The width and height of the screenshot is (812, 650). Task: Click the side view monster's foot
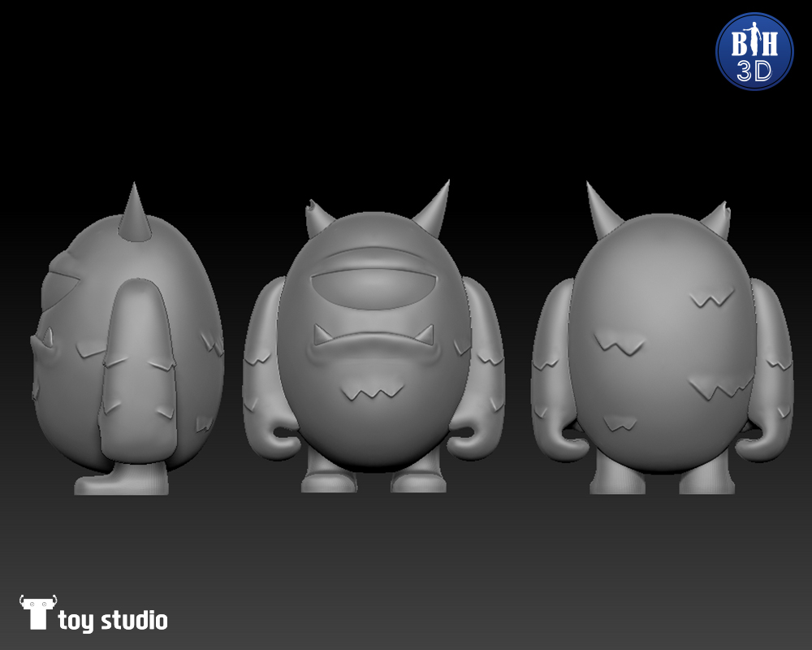click(x=122, y=481)
